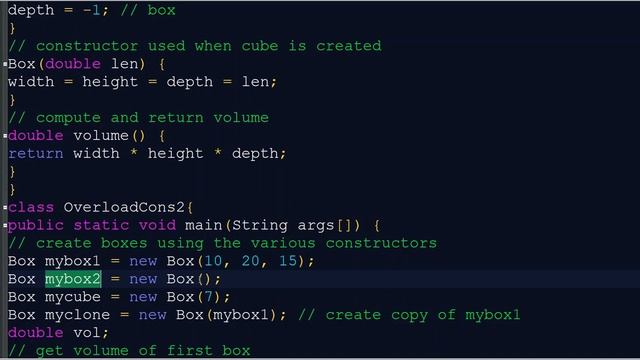Screen dimensions: 640x360
Task: Click the number 15 in Box(10, 20, 15)
Action: coord(288,261)
